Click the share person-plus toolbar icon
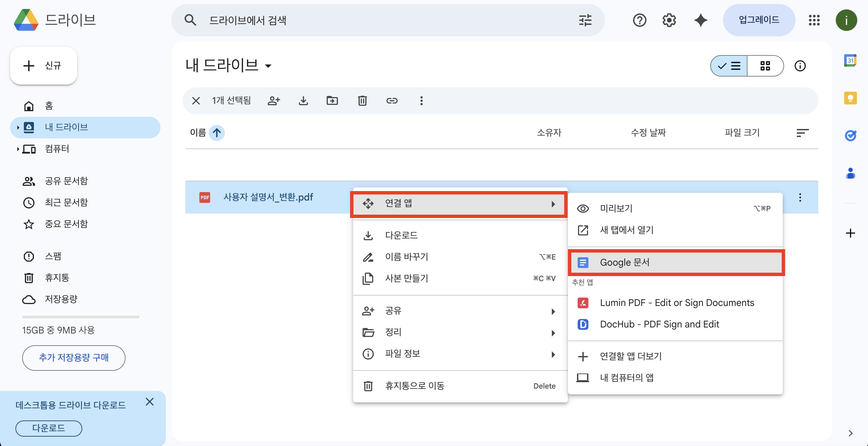 click(x=274, y=100)
